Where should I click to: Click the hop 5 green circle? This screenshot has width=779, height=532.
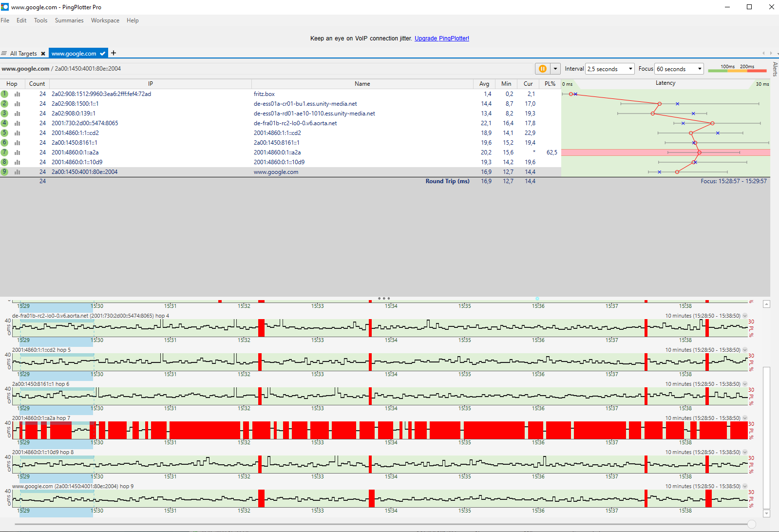[4, 133]
